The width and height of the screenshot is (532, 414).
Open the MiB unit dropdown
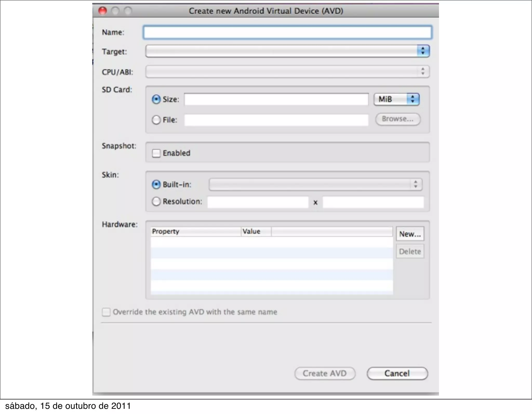396,99
